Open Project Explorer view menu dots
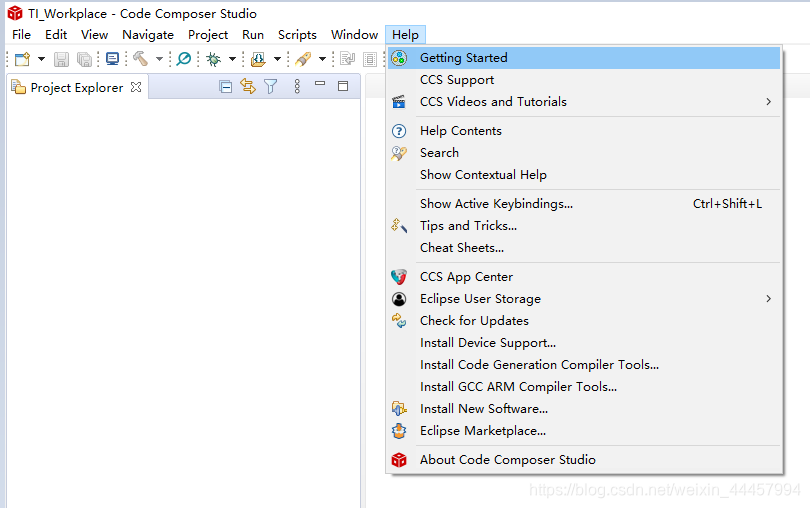The height and width of the screenshot is (508, 810). (x=297, y=86)
